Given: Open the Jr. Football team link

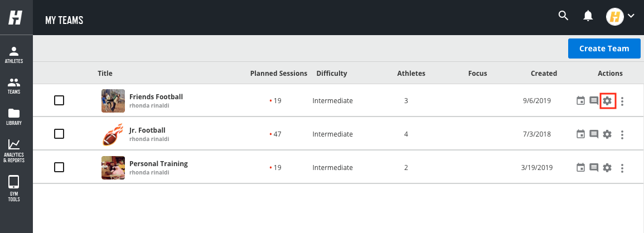Looking at the screenshot, I should 147,130.
